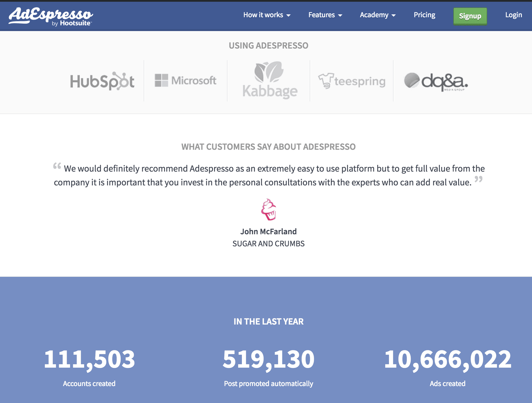Click the USING ADESPRESSO heading

pos(268,46)
